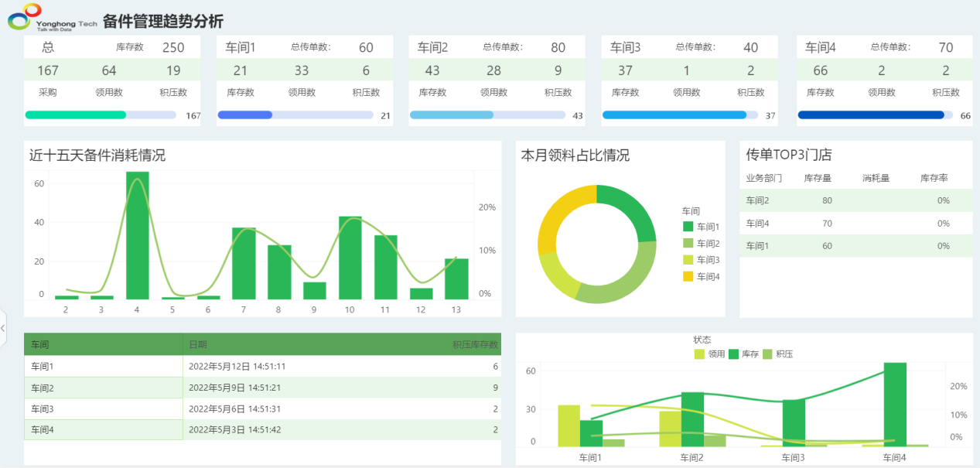Image resolution: width=980 pixels, height=468 pixels.
Task: Toggle the 积压 series in the 状态 legend
Action: [x=777, y=354]
